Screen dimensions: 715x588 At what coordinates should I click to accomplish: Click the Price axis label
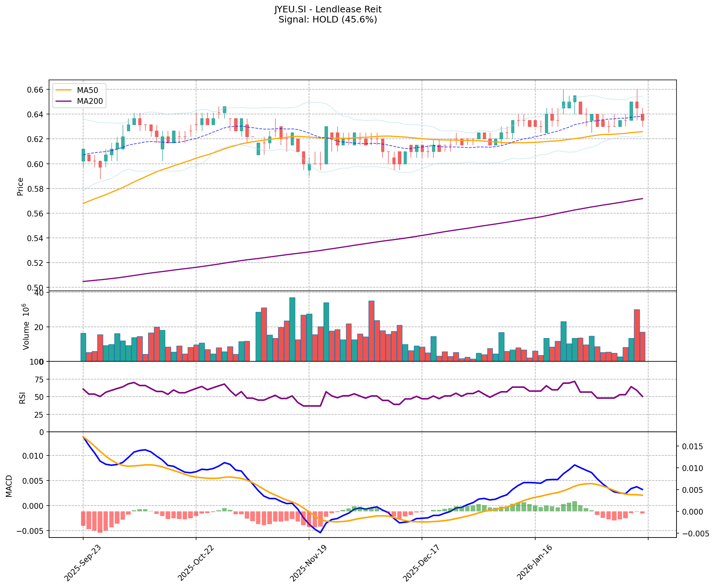coord(20,186)
